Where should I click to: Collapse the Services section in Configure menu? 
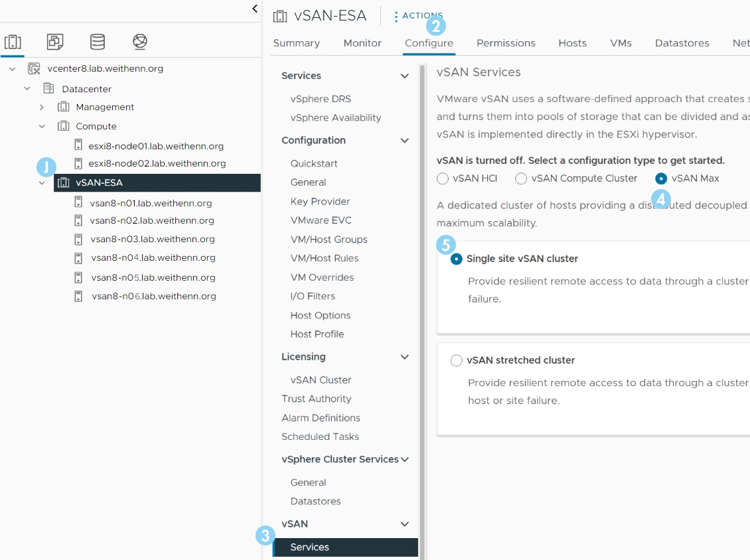pos(405,76)
